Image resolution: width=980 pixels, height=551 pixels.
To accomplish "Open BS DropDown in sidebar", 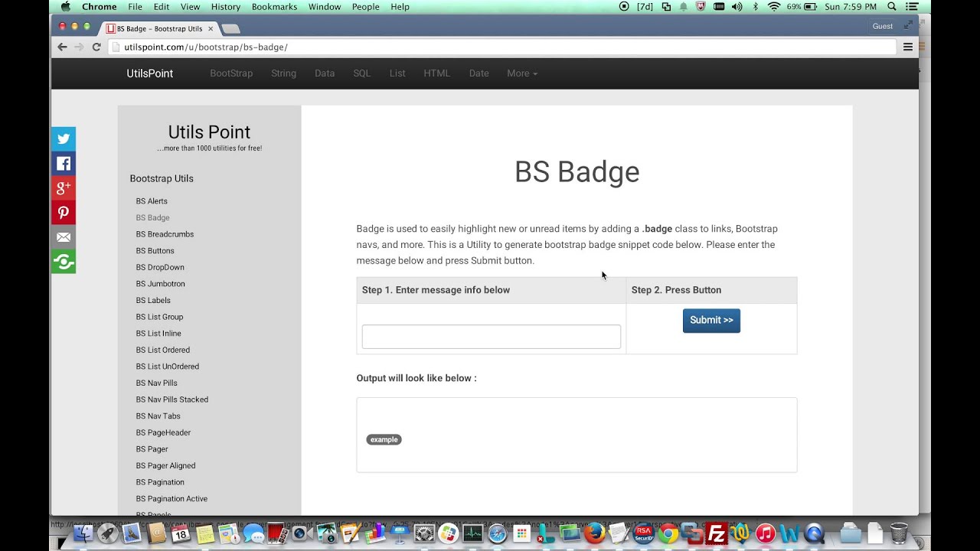I will tap(160, 267).
